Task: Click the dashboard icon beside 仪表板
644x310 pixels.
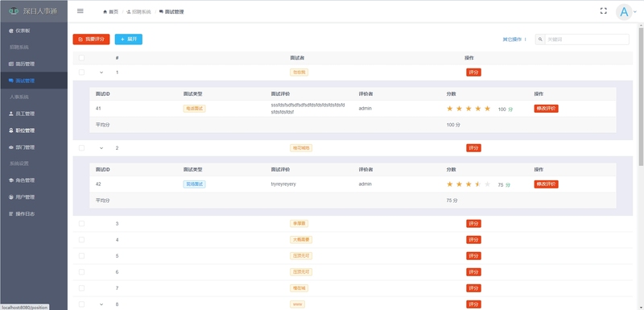Action: [x=11, y=31]
